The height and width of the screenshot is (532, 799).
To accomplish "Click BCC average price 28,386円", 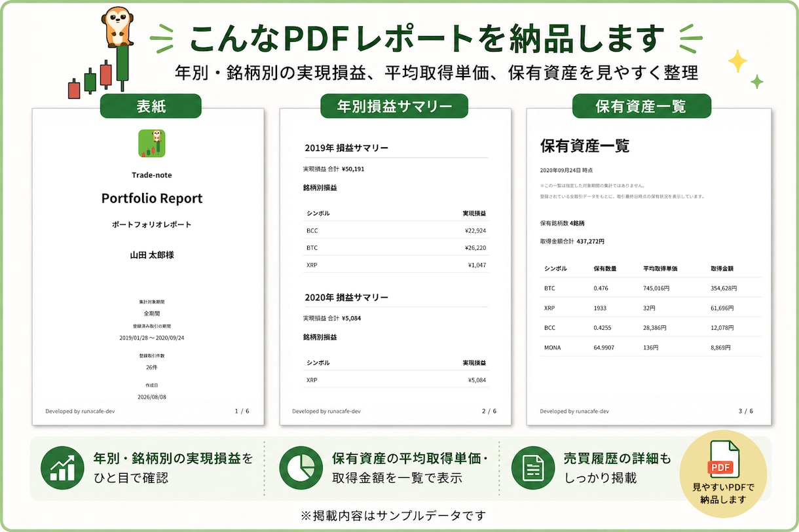I will pos(655,327).
